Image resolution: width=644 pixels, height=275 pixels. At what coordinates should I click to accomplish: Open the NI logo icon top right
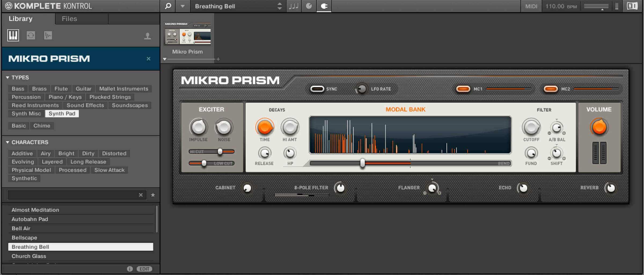[632, 6]
